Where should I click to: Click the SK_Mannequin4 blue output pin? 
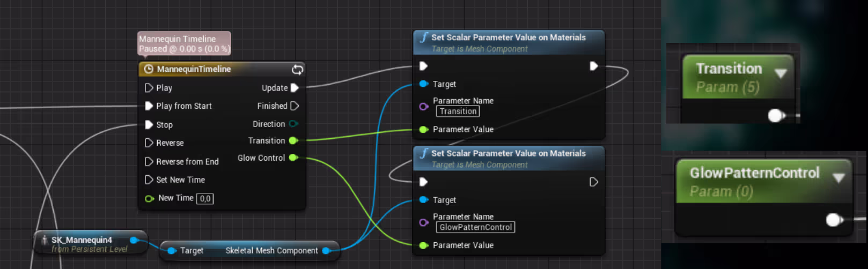click(134, 240)
